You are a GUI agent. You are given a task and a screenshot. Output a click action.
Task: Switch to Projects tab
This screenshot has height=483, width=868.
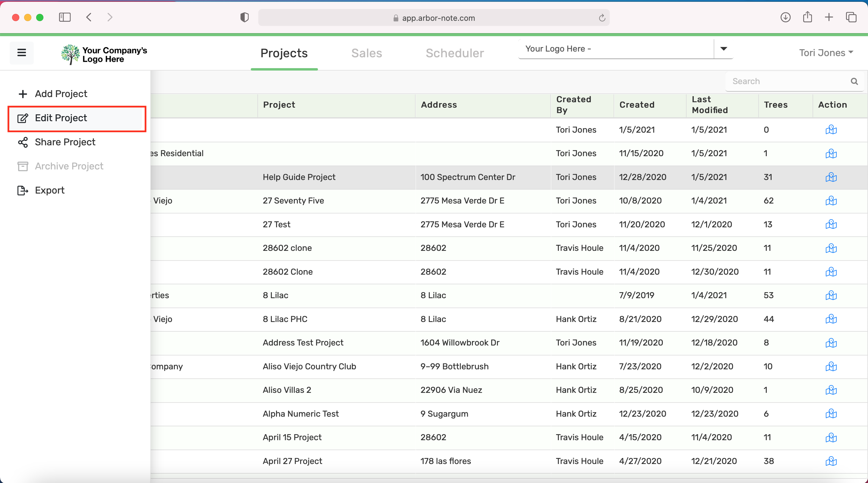click(x=284, y=53)
